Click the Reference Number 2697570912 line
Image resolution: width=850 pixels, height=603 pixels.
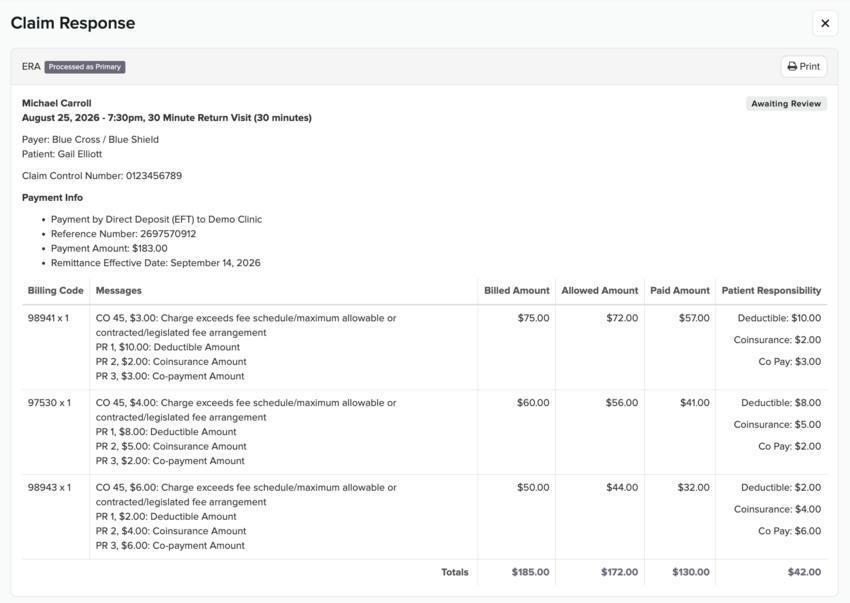click(x=124, y=234)
